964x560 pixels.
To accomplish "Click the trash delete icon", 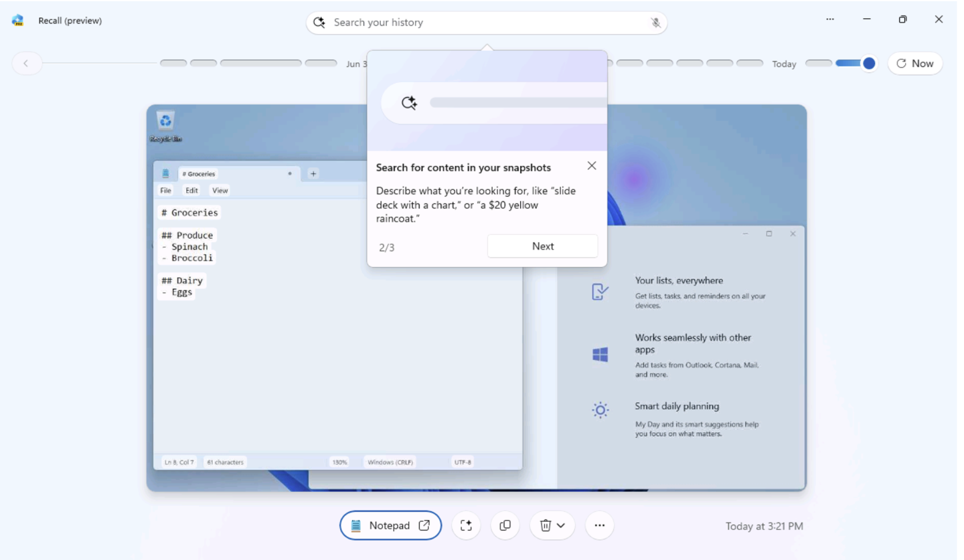I will tap(545, 526).
